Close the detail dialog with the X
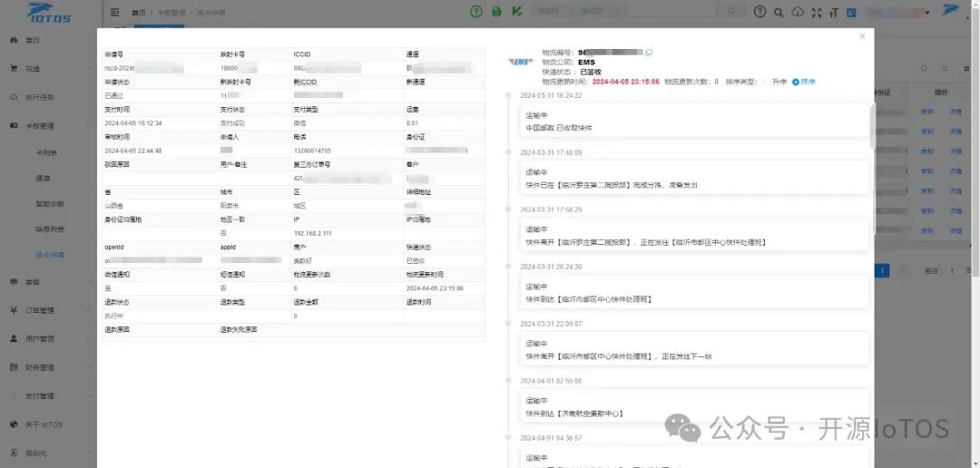The image size is (980, 468). 863,37
